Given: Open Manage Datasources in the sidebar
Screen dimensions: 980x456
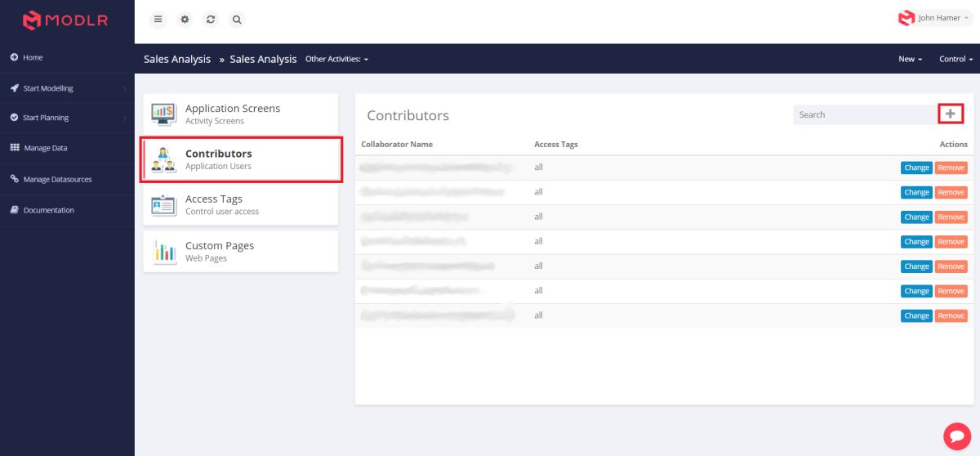Looking at the screenshot, I should point(67,179).
